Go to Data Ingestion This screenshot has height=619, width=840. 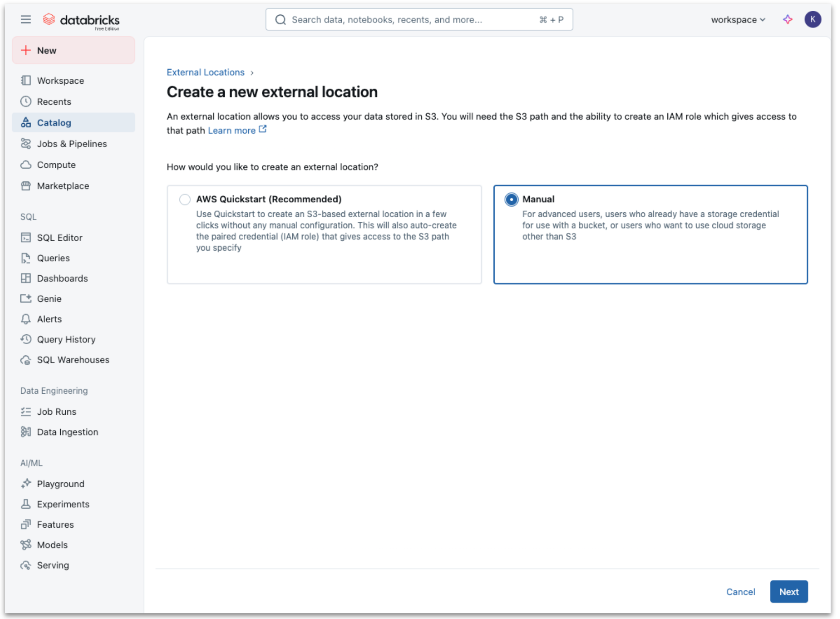[67, 431]
